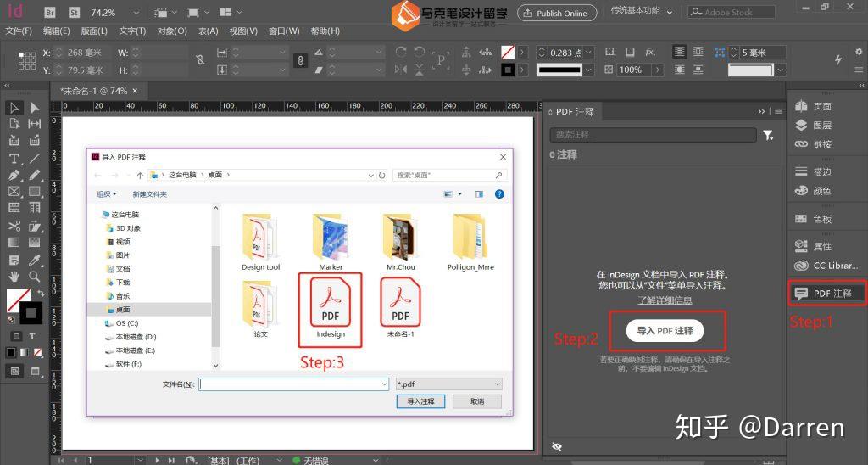Open the workspace 传统基本功能 dropdown

tap(643, 11)
